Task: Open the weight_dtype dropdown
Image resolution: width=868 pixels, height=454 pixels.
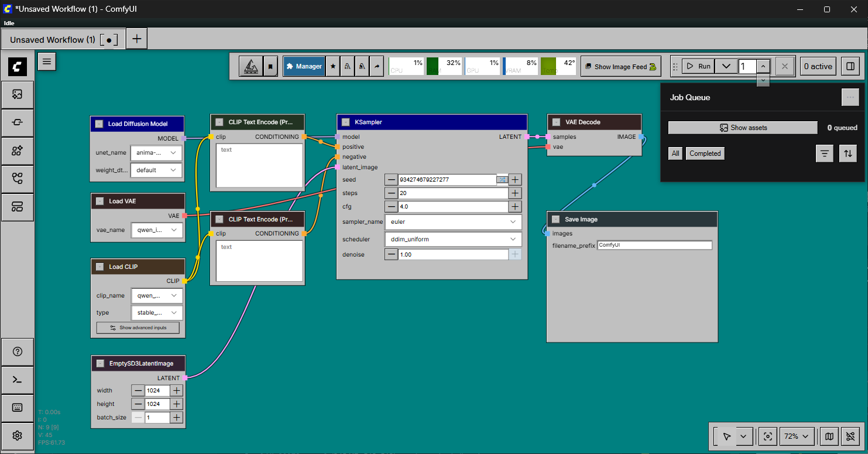Action: [156, 170]
